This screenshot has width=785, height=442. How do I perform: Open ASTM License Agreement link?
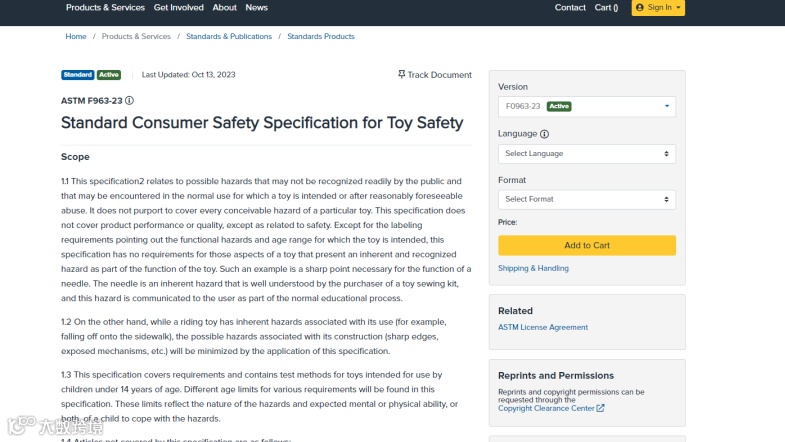(543, 327)
